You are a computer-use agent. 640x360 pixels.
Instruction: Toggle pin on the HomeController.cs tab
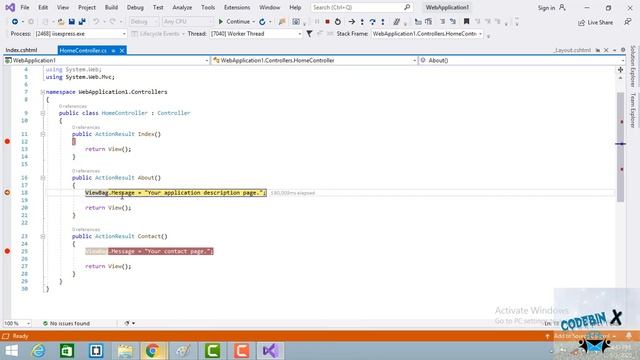113,51
